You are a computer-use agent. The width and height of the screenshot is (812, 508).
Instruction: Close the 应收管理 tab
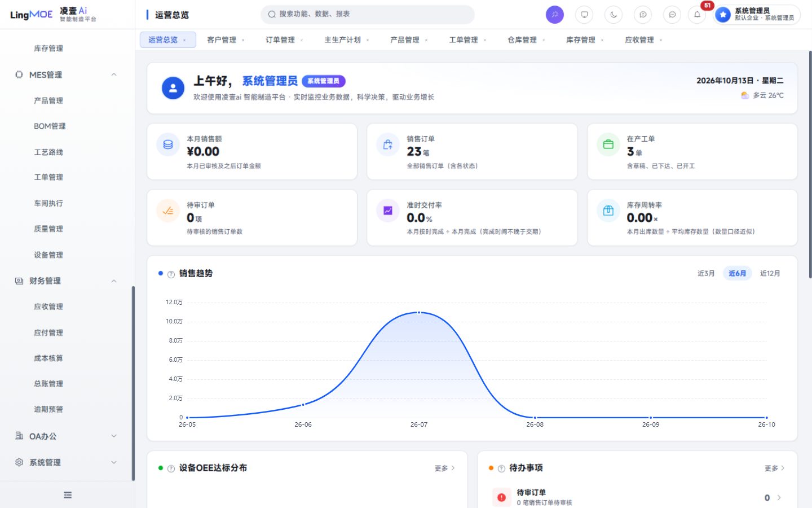coord(661,40)
